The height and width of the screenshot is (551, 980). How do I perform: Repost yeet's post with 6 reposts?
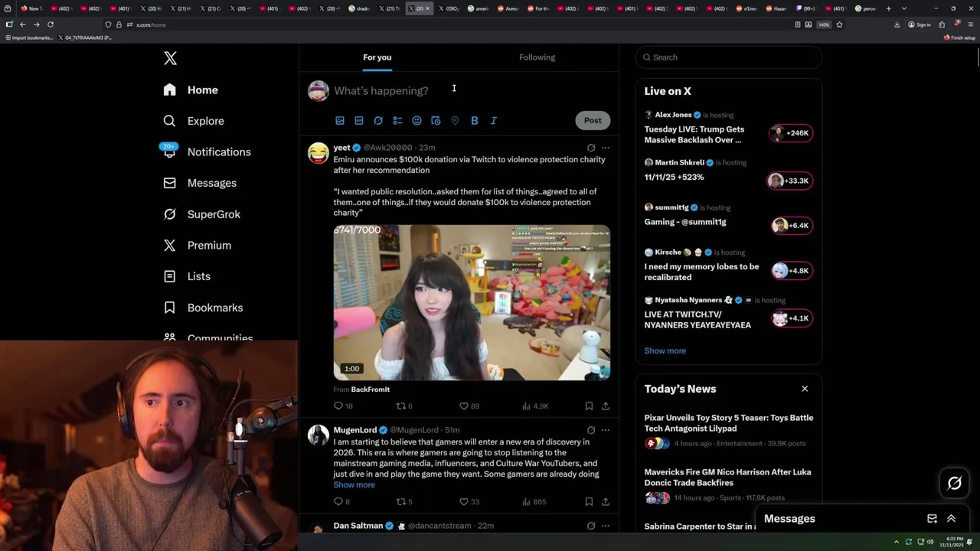(x=403, y=406)
